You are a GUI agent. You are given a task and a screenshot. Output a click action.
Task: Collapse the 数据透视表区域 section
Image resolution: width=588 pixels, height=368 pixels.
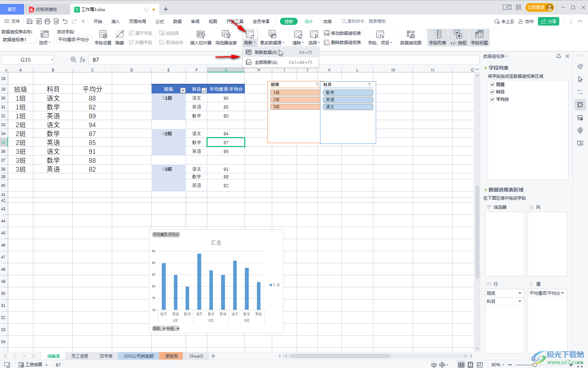coord(485,190)
